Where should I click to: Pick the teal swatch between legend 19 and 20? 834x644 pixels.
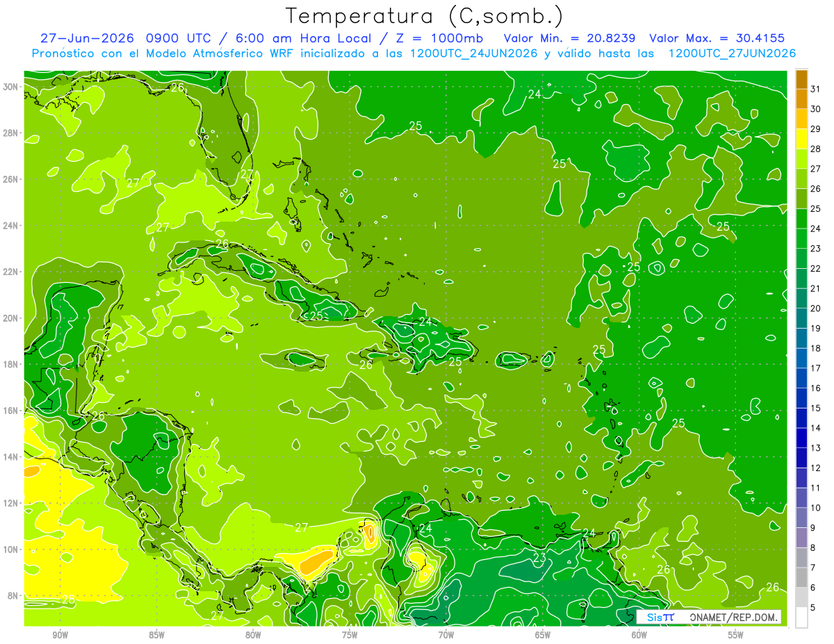pos(801,318)
